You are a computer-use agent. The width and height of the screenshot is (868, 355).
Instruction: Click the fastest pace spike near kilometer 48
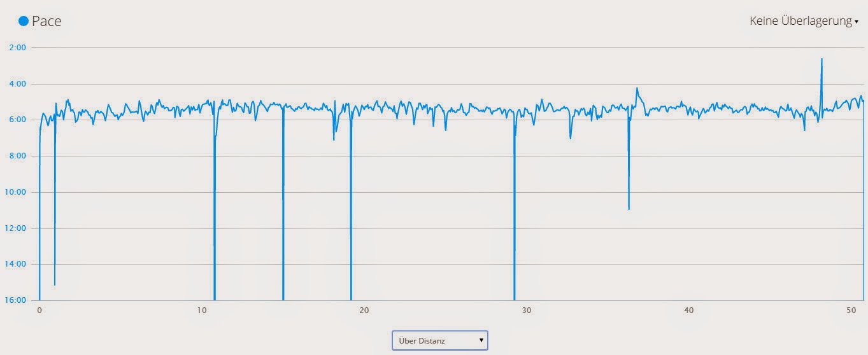pos(822,59)
